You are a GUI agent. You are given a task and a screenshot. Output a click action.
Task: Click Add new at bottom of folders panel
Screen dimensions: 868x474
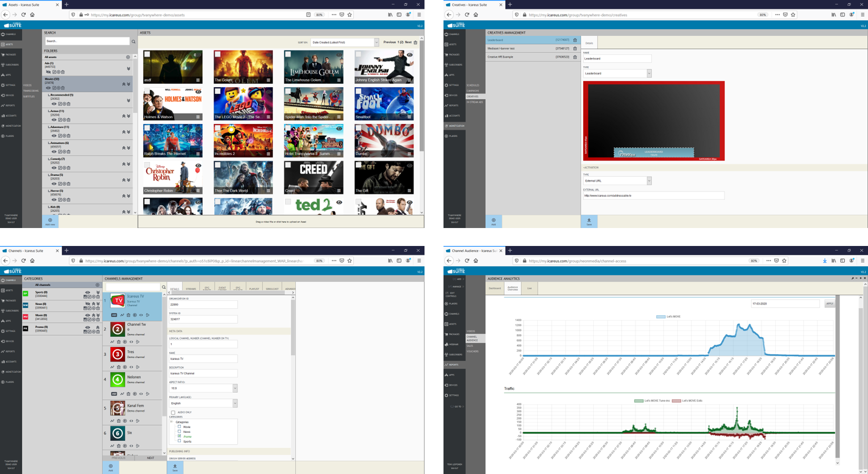point(50,222)
